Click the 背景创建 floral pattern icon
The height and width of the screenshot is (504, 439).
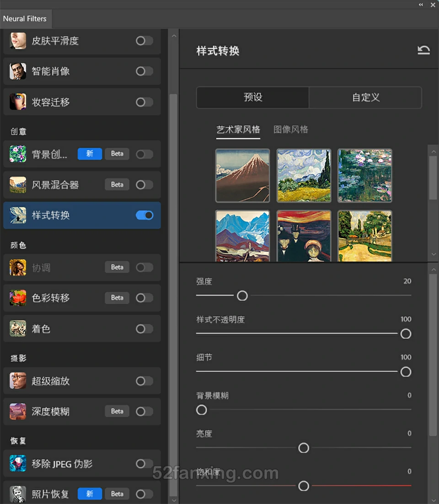coord(18,154)
